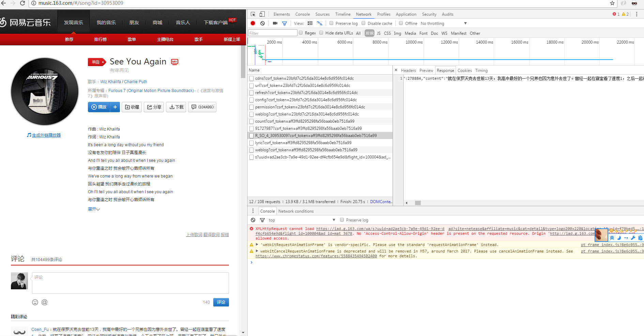Open the No throttling dropdown
Image resolution: width=644 pixels, height=336 pixels.
(444, 23)
